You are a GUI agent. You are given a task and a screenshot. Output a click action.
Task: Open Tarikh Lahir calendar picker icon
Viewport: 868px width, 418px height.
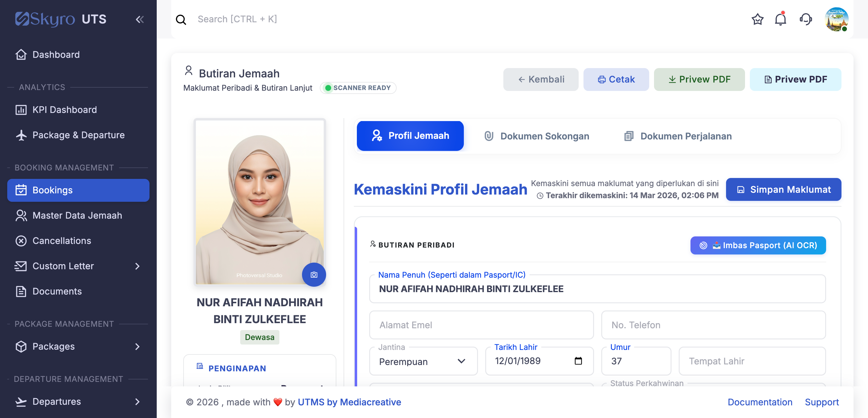tap(578, 361)
